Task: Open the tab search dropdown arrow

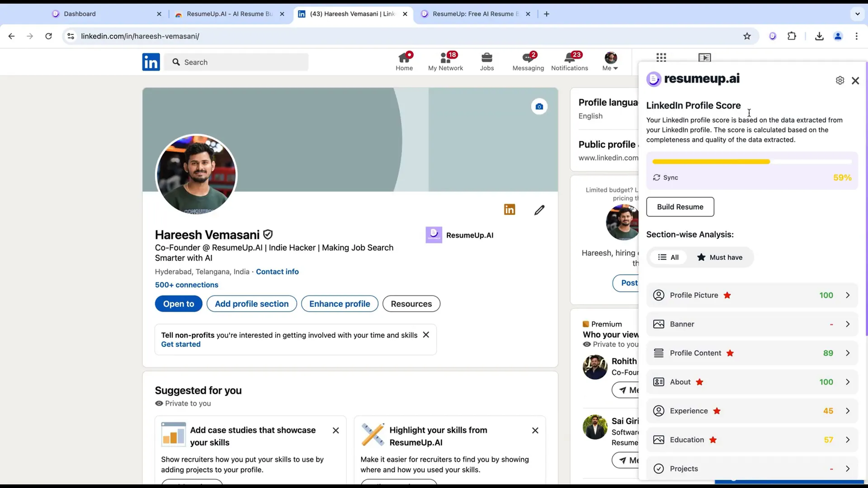Action: [x=857, y=14]
